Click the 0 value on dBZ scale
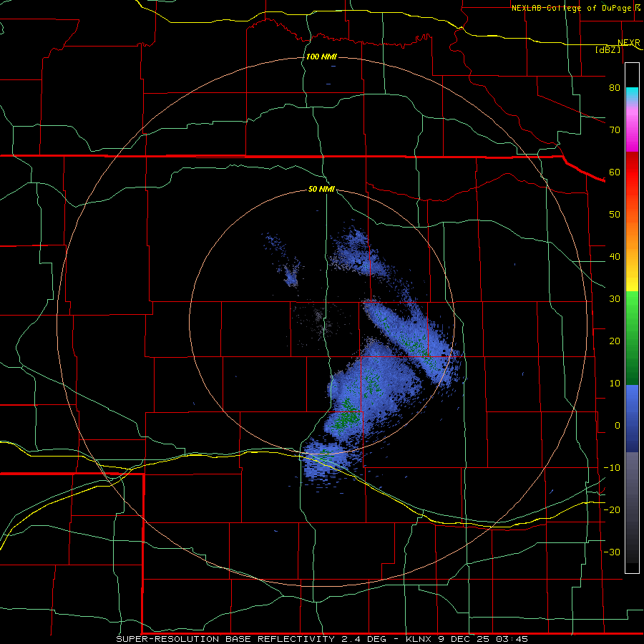The height and width of the screenshot is (644, 644). click(x=618, y=426)
